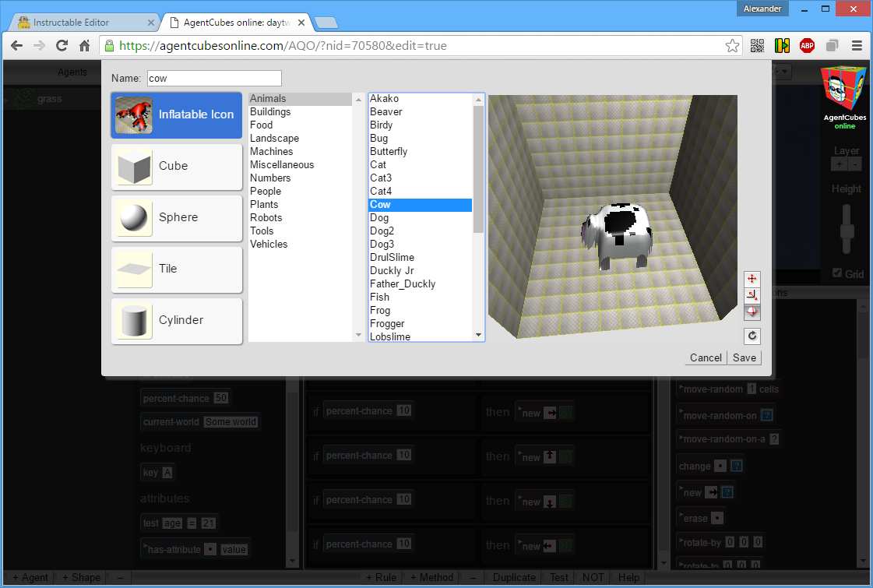Click the Name input field
The width and height of the screenshot is (873, 588).
214,78
